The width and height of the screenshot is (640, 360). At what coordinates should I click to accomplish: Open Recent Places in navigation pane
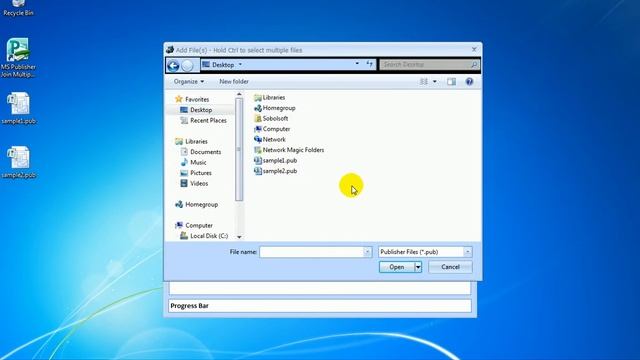click(203, 120)
